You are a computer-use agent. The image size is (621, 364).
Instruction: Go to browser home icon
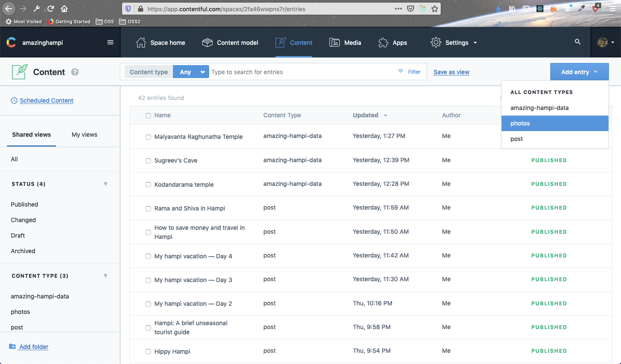64,9
